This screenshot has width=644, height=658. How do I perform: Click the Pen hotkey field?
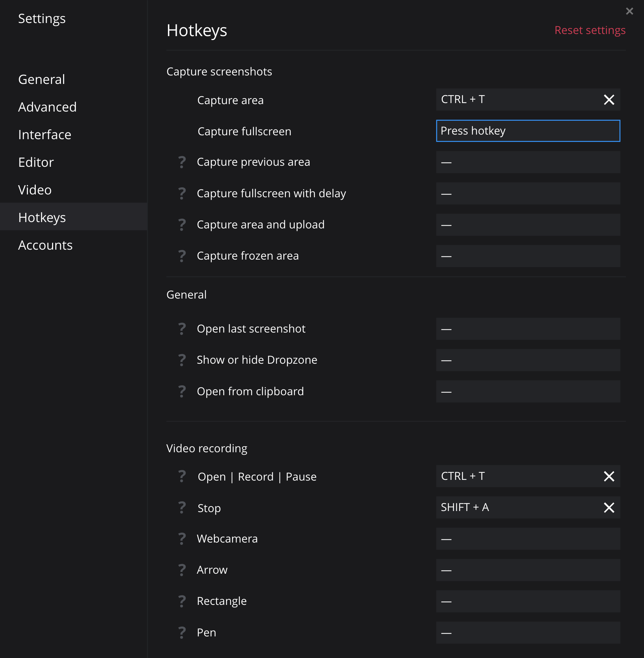coord(528,633)
